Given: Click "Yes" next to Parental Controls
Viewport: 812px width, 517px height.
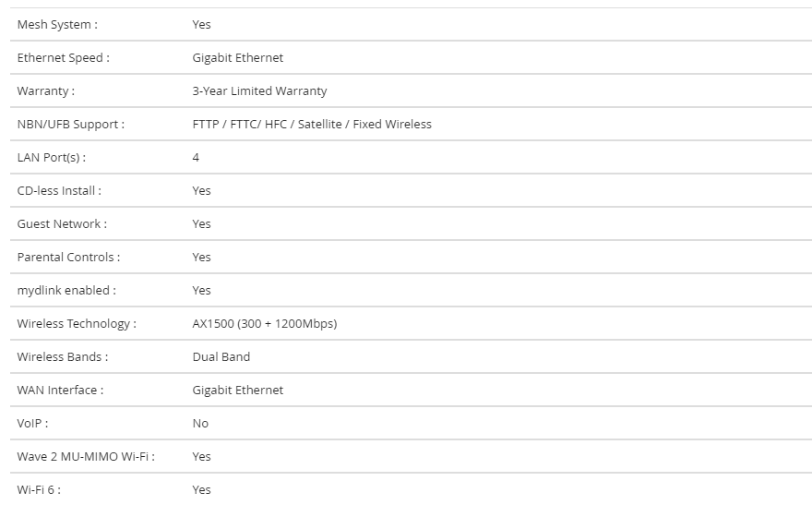Looking at the screenshot, I should point(201,258).
